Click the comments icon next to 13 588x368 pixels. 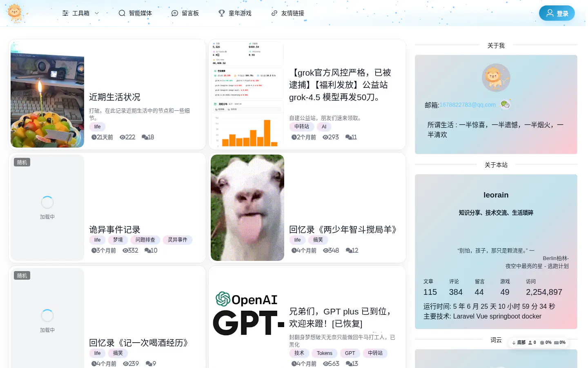[x=349, y=364]
